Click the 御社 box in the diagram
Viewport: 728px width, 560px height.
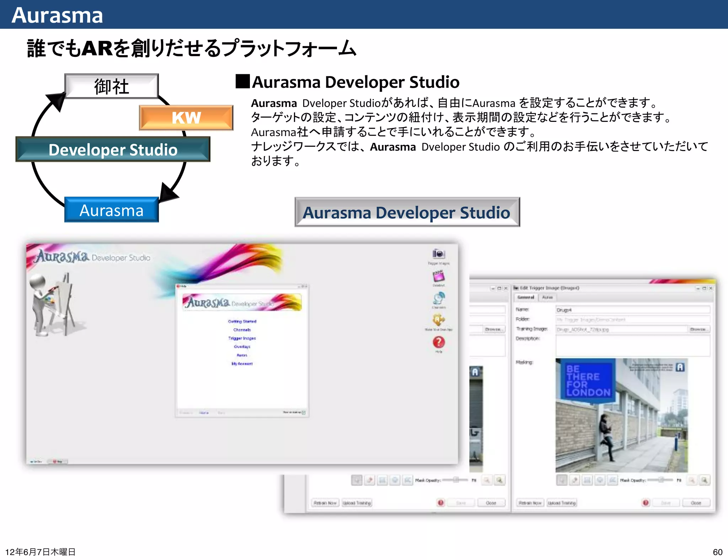112,86
